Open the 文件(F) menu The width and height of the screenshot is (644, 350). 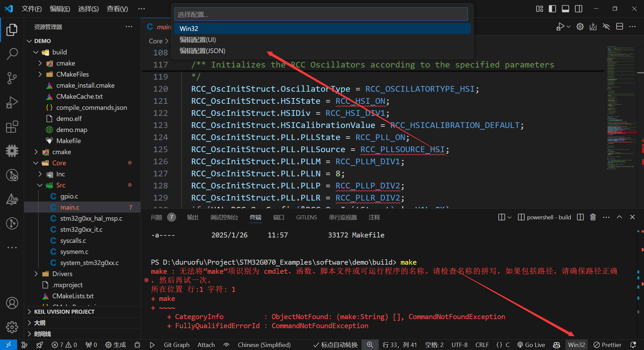(x=32, y=9)
